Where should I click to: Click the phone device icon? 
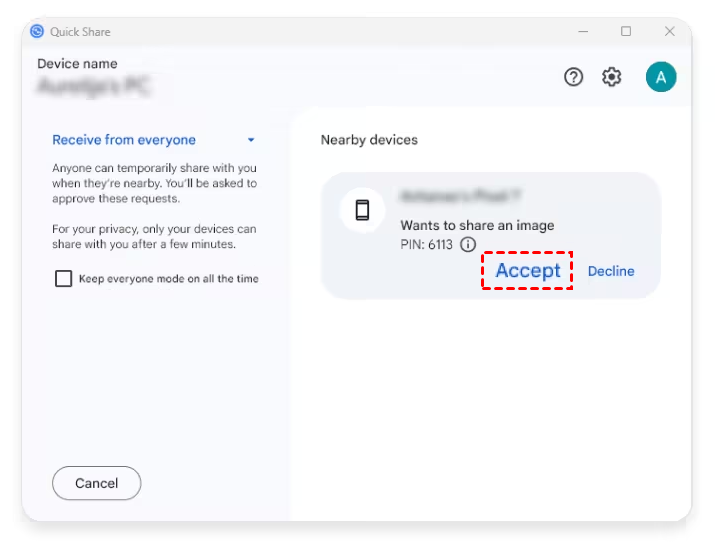(x=363, y=210)
